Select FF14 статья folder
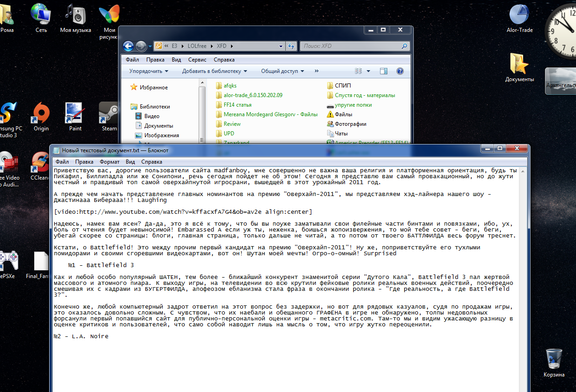 (x=233, y=105)
